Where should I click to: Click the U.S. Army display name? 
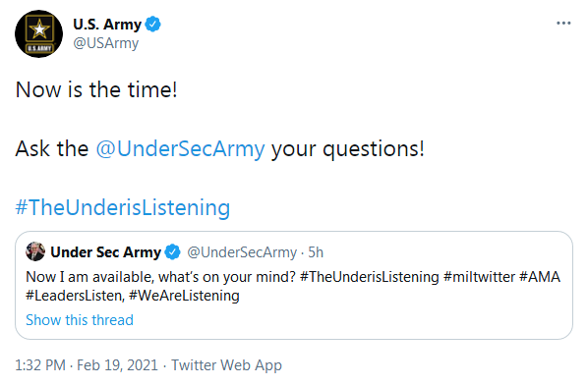pos(107,25)
